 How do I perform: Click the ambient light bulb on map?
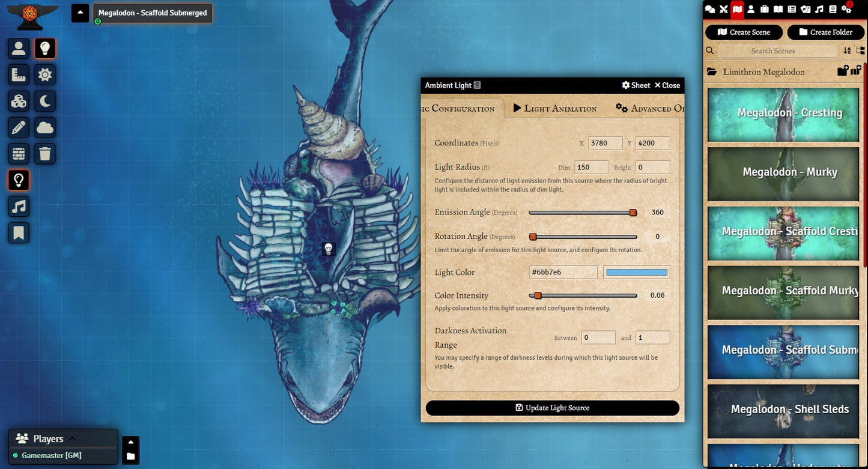329,249
